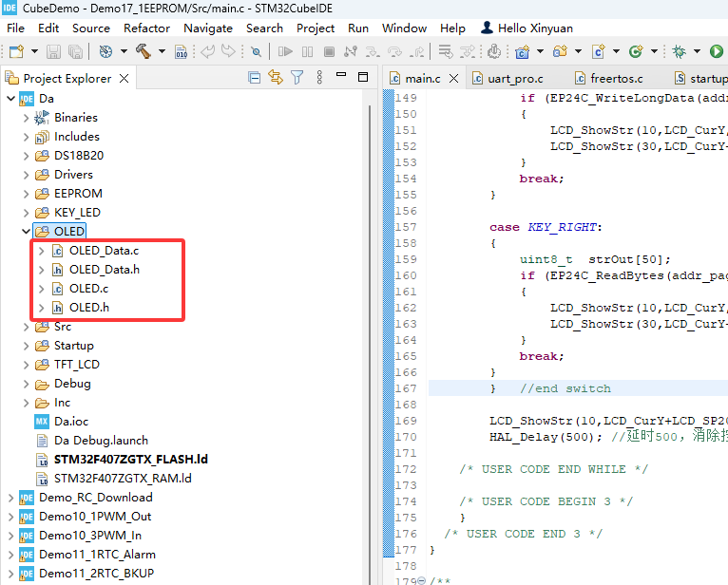Image resolution: width=728 pixels, height=585 pixels.
Task: Select STM32F407ZGTX_FLASH.ld file
Action: [131, 460]
